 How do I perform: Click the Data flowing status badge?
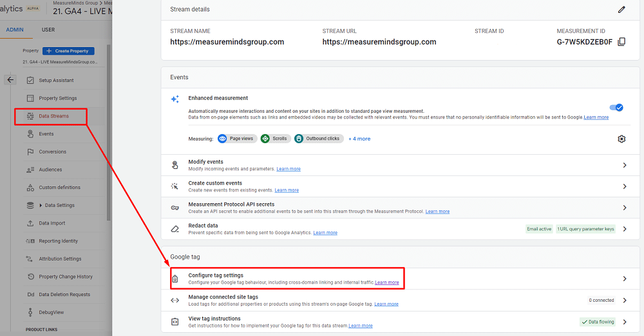tap(598, 322)
